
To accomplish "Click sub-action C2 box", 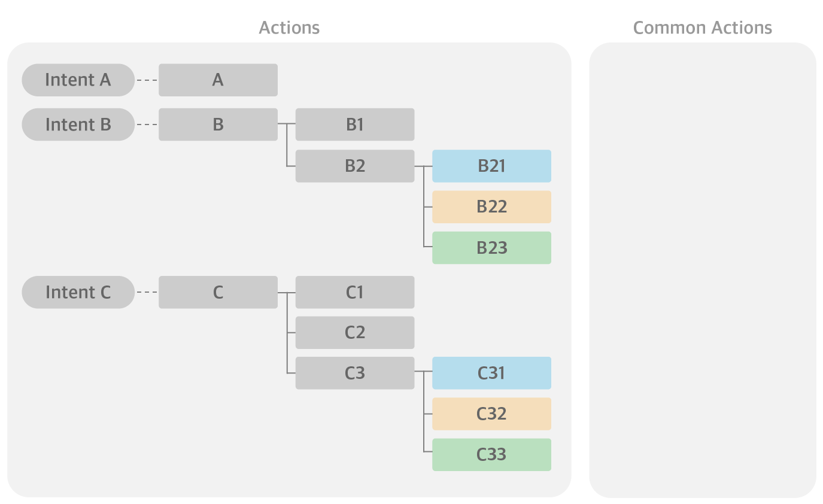I will pos(355,332).
